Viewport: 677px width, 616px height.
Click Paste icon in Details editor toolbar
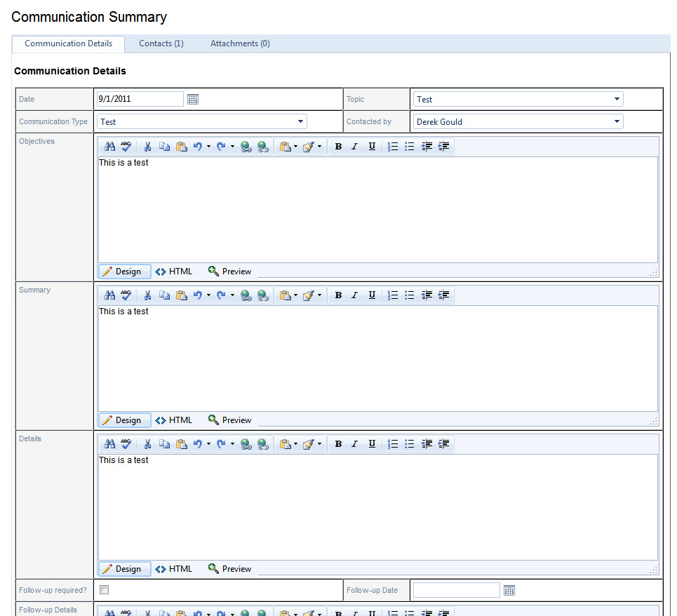[x=181, y=444]
